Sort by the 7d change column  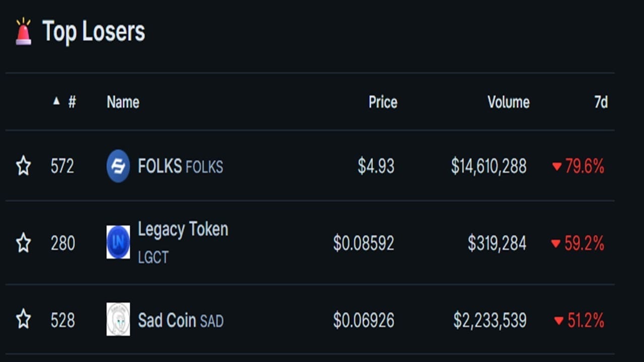click(601, 102)
